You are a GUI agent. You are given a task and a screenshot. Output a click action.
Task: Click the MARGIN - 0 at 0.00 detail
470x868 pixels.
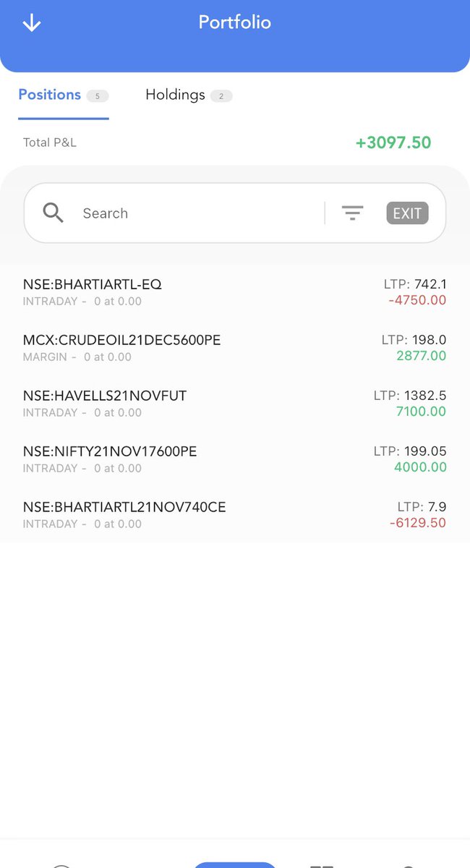[x=77, y=357]
